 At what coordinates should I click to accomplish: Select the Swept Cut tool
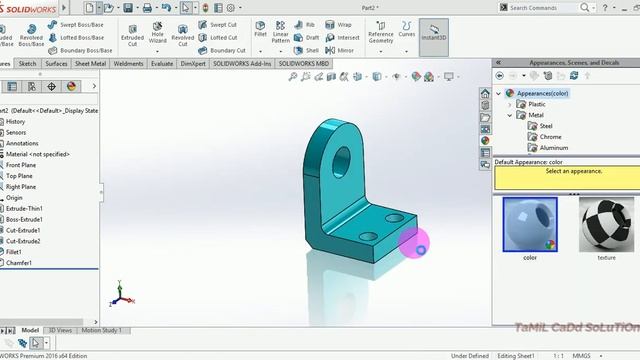[x=218, y=24]
